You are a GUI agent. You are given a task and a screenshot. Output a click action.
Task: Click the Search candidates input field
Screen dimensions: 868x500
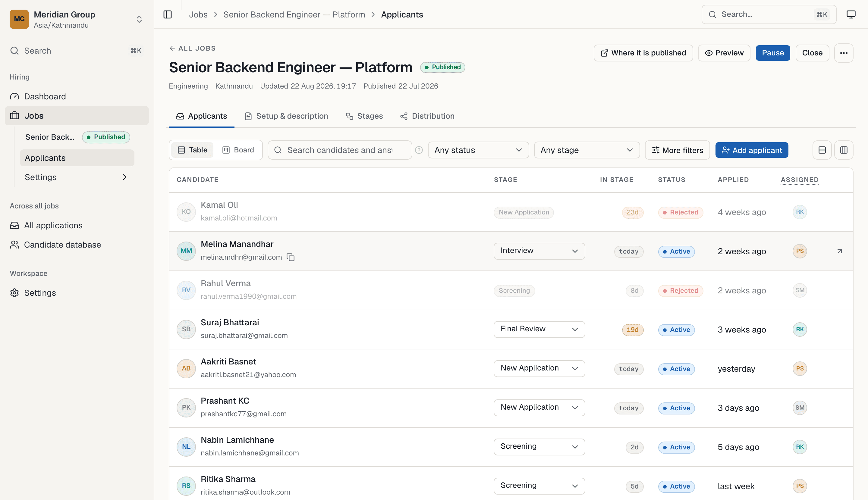pos(339,150)
